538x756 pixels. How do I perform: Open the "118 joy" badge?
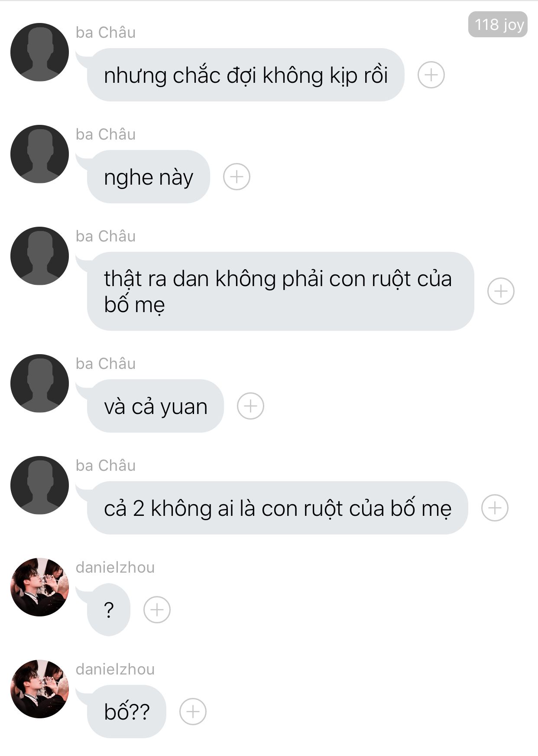coord(498,24)
